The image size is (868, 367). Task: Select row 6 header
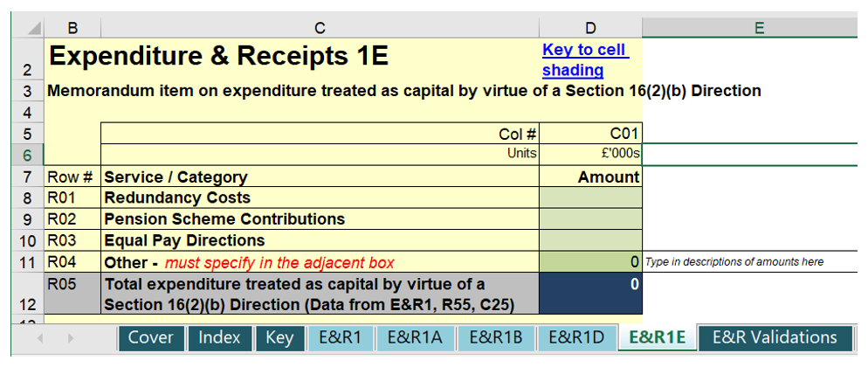point(25,155)
